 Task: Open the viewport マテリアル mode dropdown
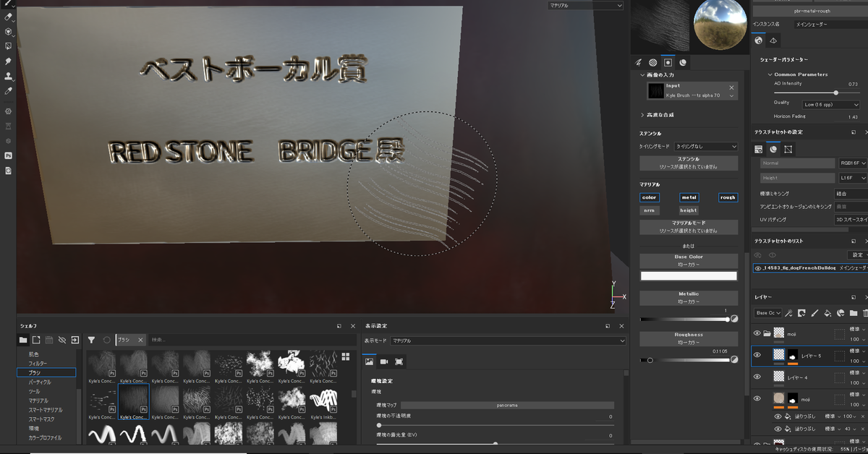point(585,5)
